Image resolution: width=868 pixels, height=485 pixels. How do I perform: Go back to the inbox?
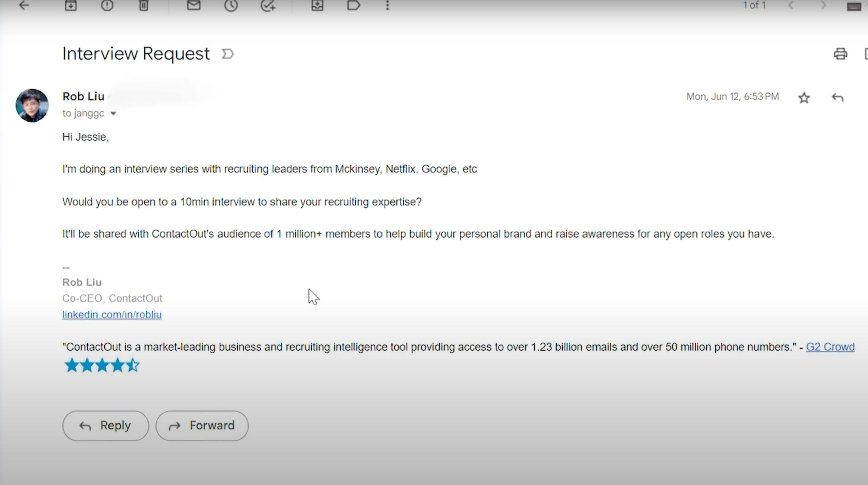[x=24, y=5]
